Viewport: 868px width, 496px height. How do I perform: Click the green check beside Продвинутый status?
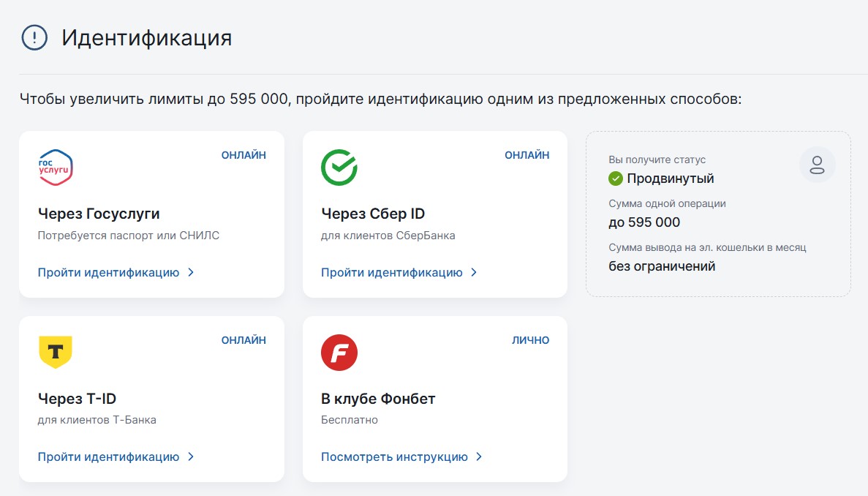(x=614, y=178)
